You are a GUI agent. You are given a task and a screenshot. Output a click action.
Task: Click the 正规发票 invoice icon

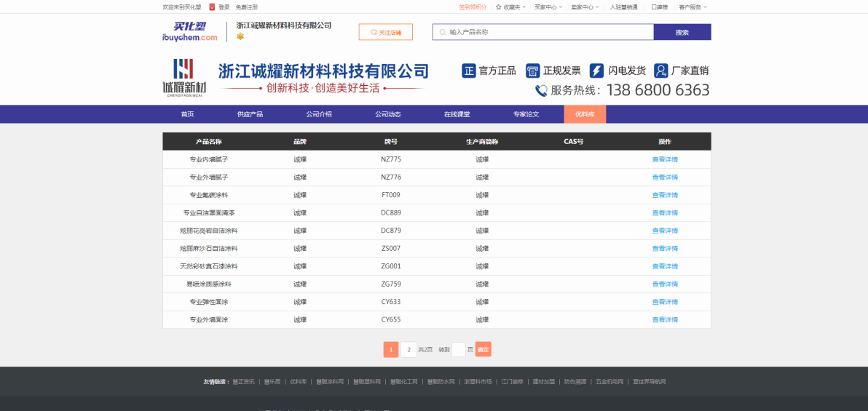[x=532, y=71]
